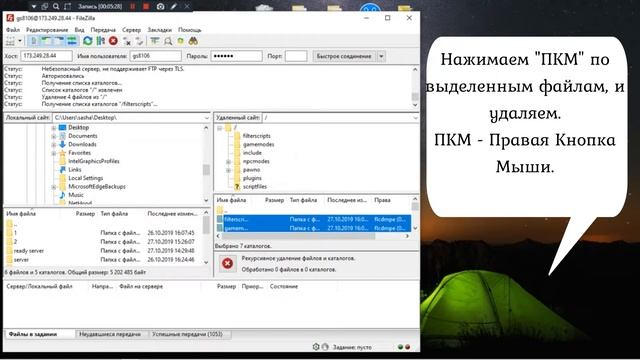Switch to Успешные передачи (1053) tab

[187, 334]
